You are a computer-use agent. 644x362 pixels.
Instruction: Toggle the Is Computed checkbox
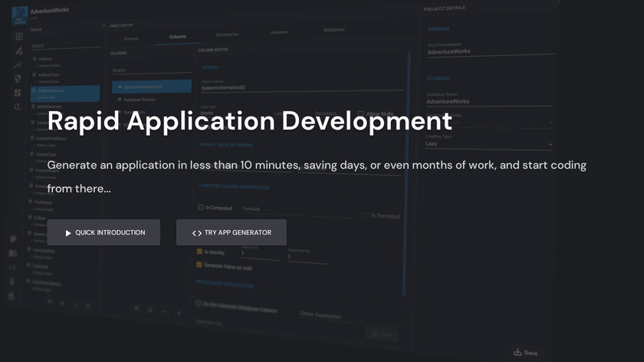click(201, 207)
